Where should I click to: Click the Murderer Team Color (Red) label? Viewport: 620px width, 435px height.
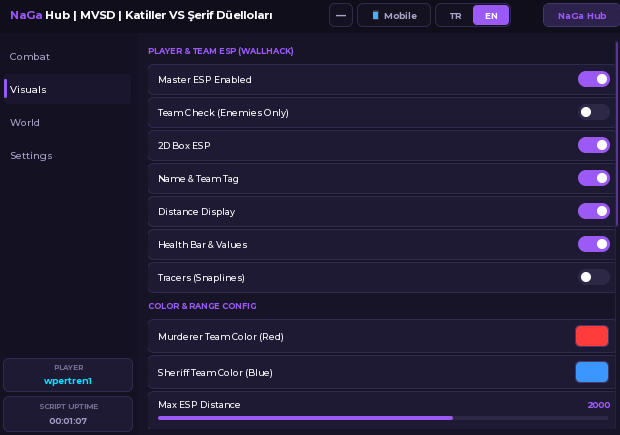[221, 337]
